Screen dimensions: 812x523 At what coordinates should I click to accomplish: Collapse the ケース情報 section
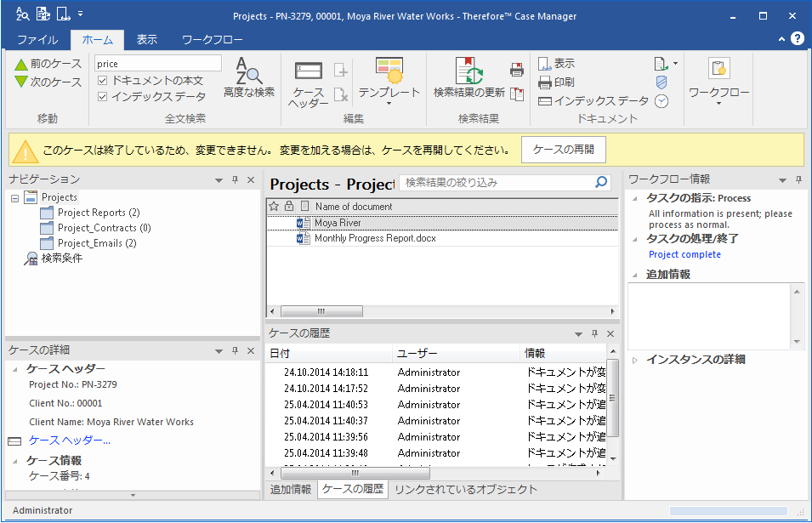(15, 461)
